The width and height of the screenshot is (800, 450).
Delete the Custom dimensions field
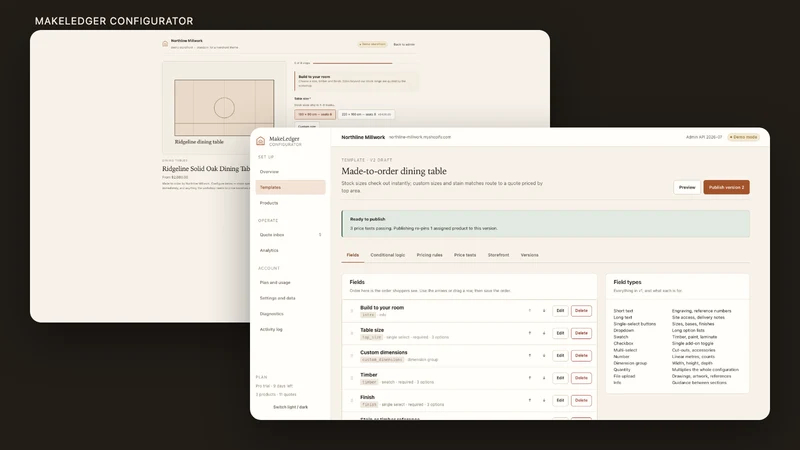[581, 356]
